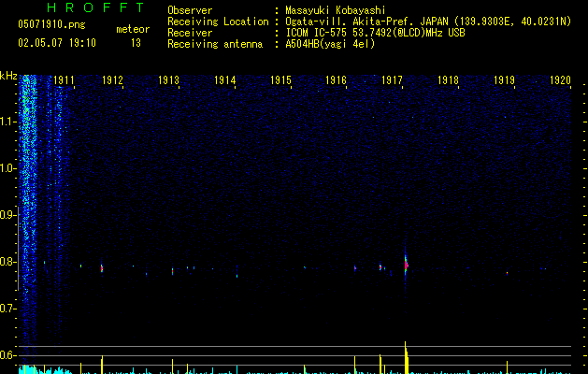Click the 0.6 kHz axis label
The height and width of the screenshot is (374, 588).
point(8,355)
